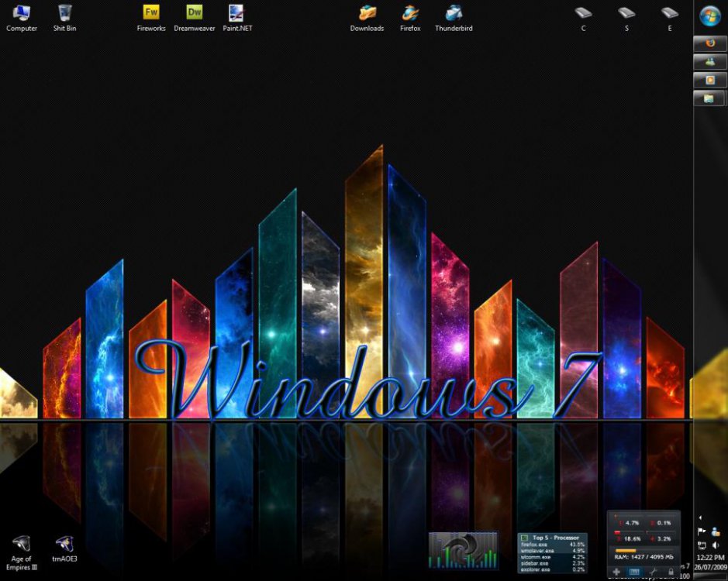Click the Windows Start orb
728x581 pixels.
(x=710, y=15)
